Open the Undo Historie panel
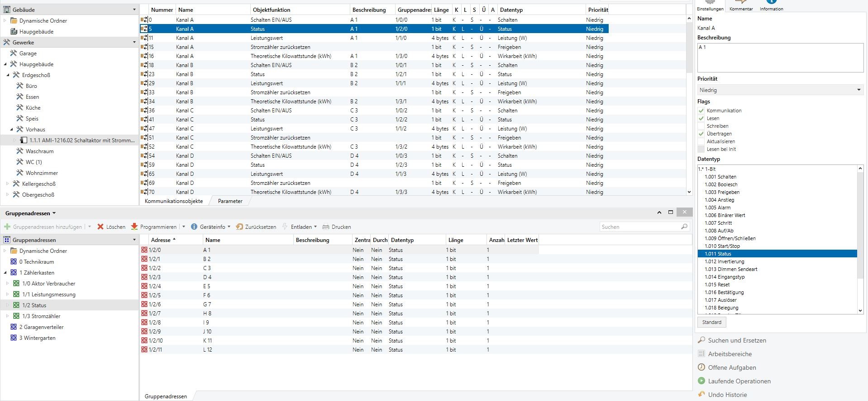 coord(727,395)
